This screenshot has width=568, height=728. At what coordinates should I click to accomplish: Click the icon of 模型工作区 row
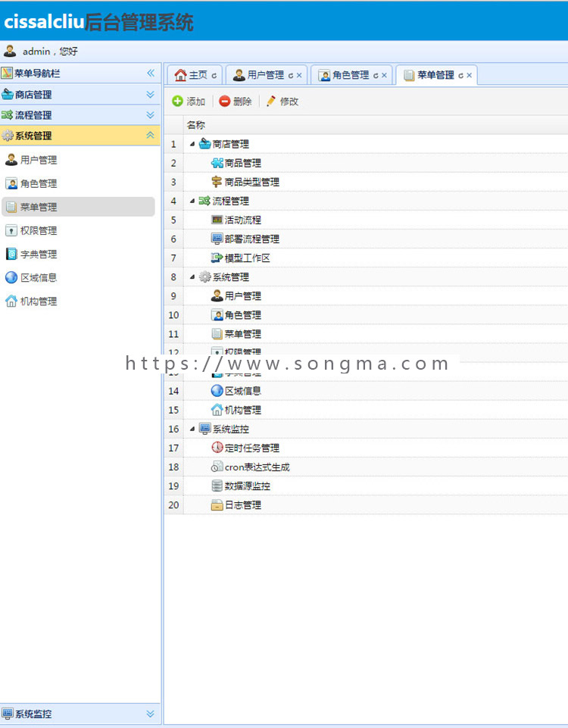coord(217,258)
